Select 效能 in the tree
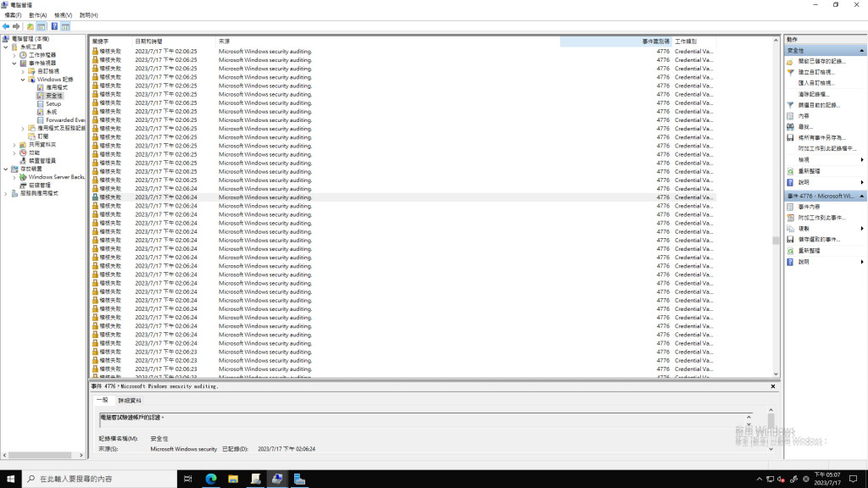Image resolution: width=868 pixels, height=488 pixels. point(34,152)
